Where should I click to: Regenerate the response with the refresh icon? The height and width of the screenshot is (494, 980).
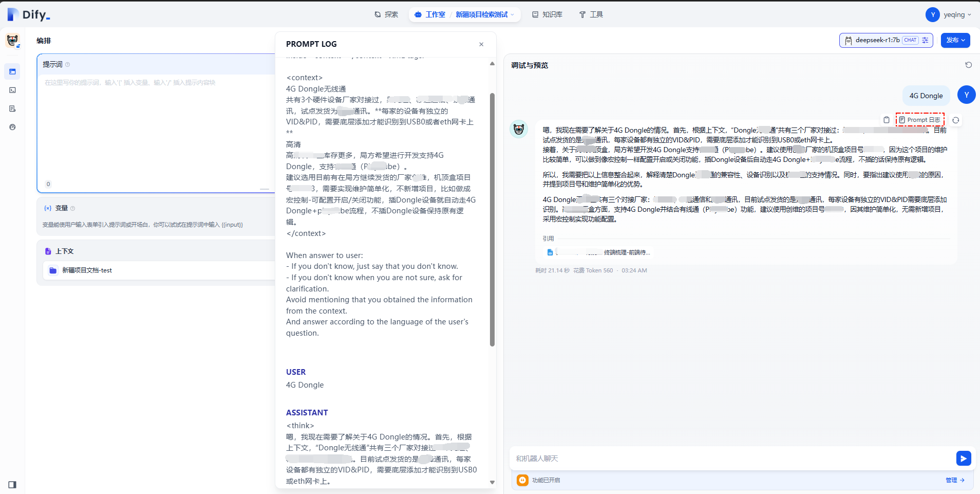[955, 120]
